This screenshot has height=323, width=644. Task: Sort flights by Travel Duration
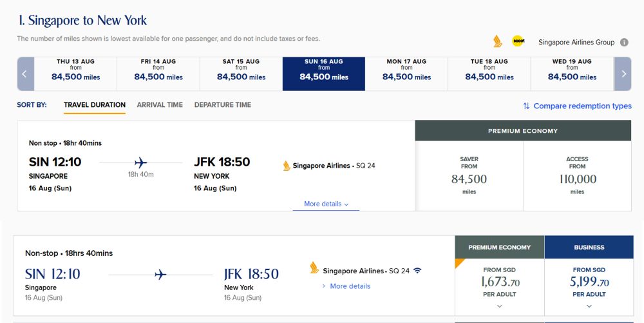(95, 105)
